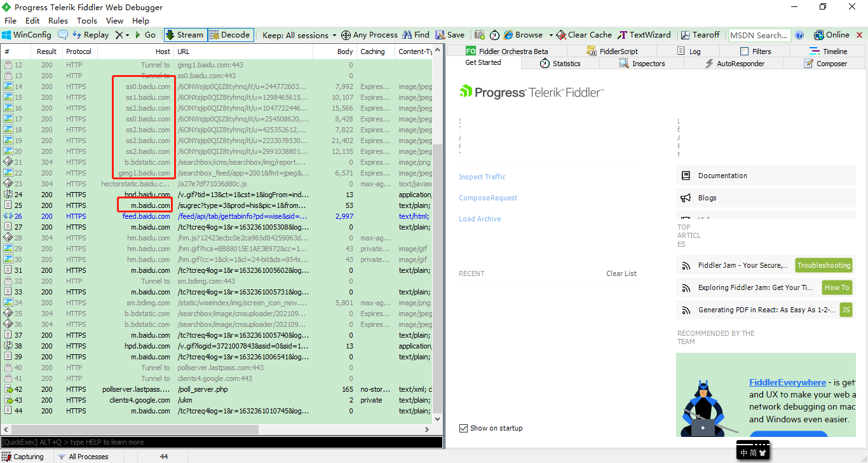Switch to the FiddlerScript tab
This screenshot has width=868, height=463.
[612, 52]
